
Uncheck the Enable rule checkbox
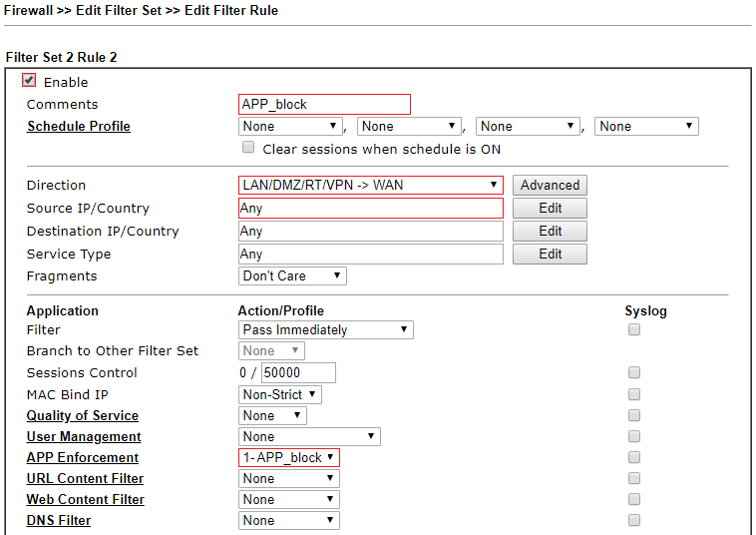29,80
